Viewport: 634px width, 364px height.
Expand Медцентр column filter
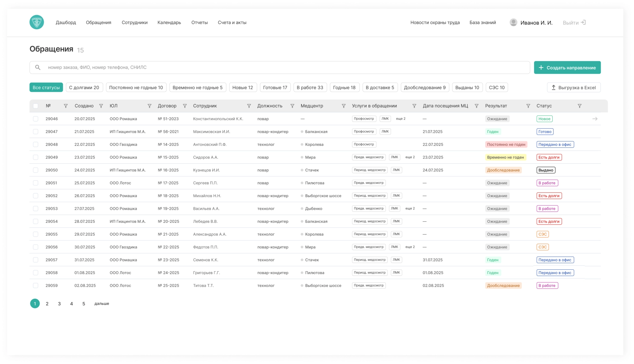(344, 106)
